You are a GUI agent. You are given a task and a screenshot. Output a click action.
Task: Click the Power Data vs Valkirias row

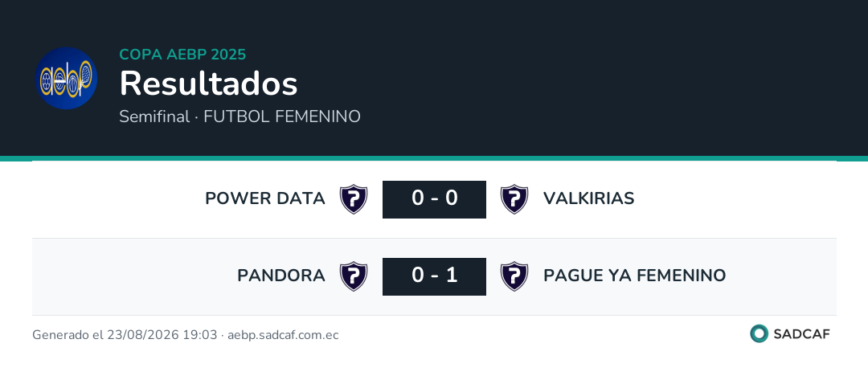pyautogui.click(x=434, y=199)
